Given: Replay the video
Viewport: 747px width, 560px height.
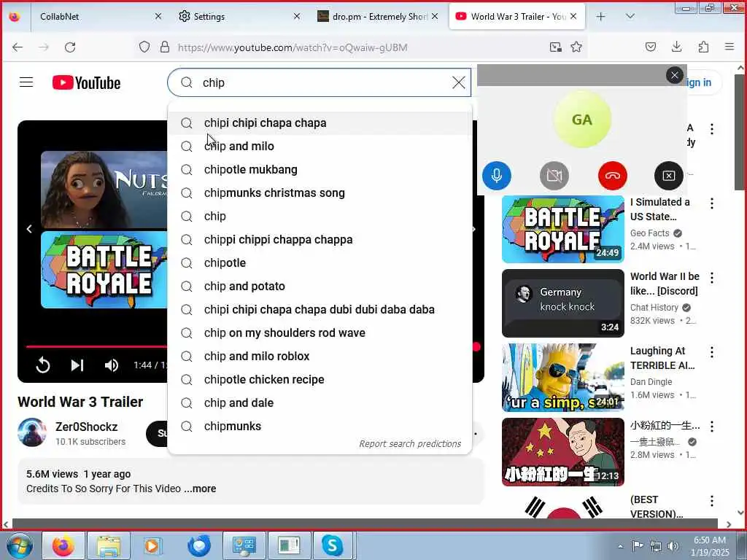Looking at the screenshot, I should 43,365.
